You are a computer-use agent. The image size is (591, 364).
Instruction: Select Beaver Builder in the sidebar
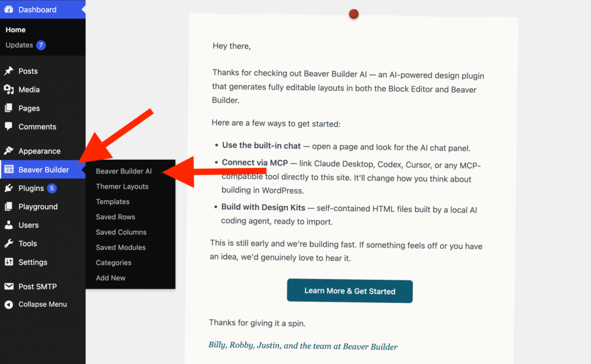click(43, 170)
